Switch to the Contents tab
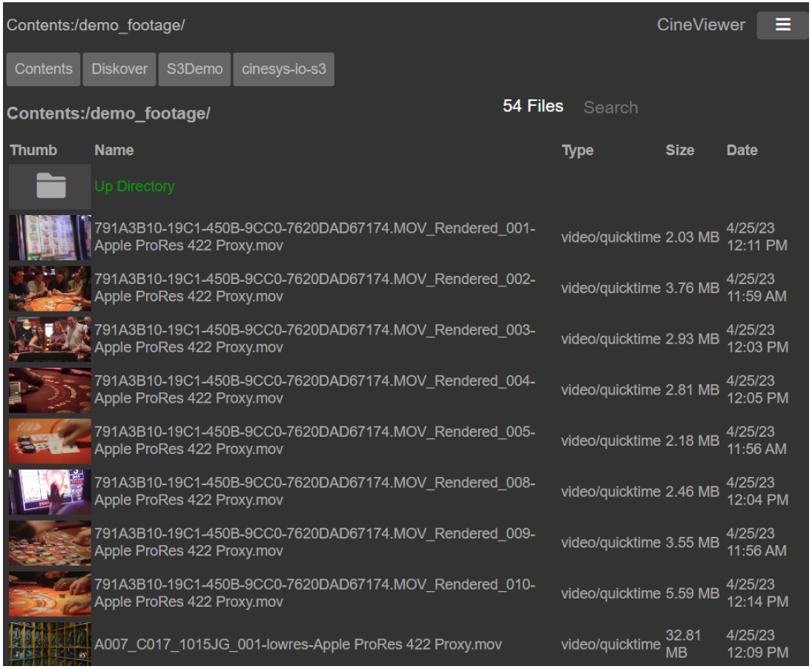 click(44, 69)
